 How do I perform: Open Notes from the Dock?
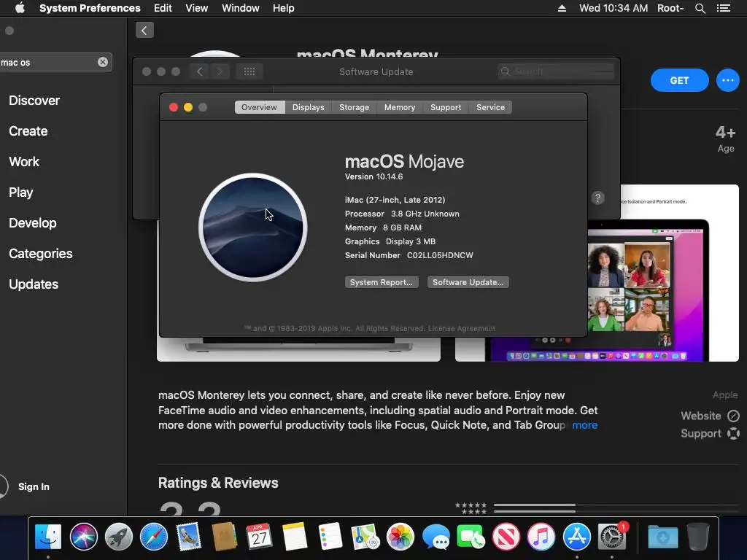pyautogui.click(x=295, y=537)
